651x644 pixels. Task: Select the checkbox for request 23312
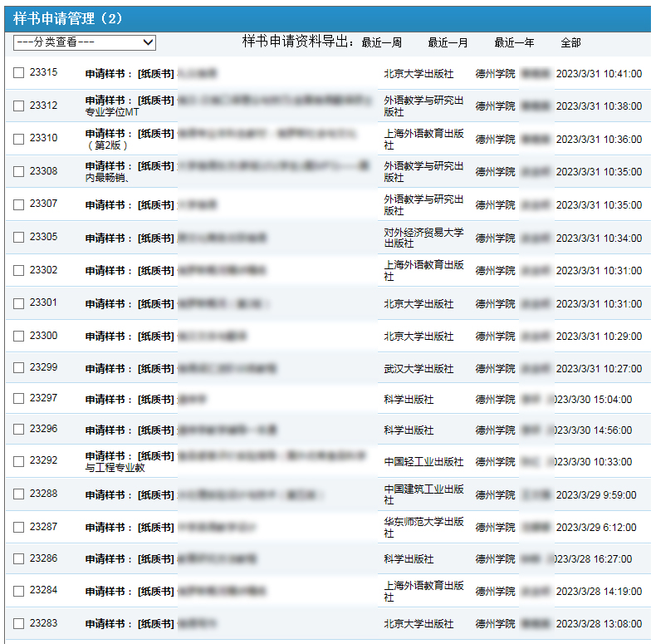click(19, 106)
